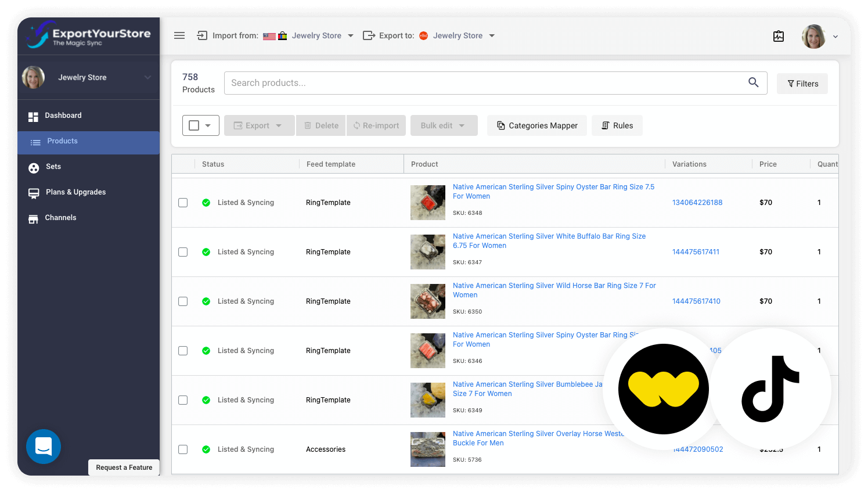
Task: Tick the select-all checkbox
Action: pyautogui.click(x=194, y=125)
